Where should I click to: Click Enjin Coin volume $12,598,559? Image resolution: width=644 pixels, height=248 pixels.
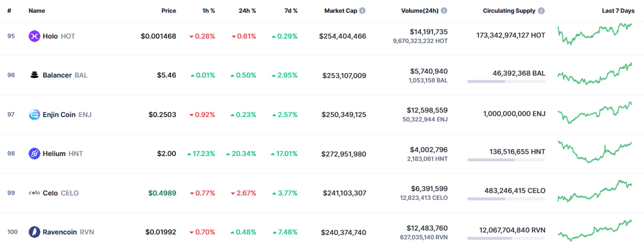(427, 110)
